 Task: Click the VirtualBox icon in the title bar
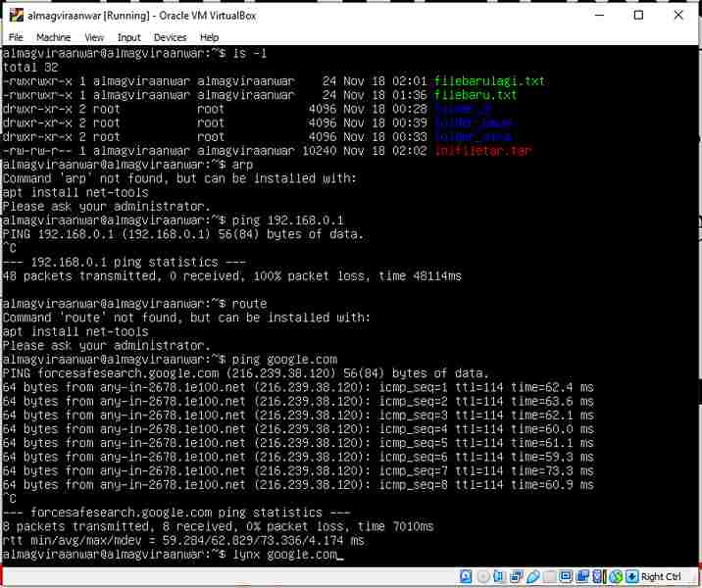[16, 16]
